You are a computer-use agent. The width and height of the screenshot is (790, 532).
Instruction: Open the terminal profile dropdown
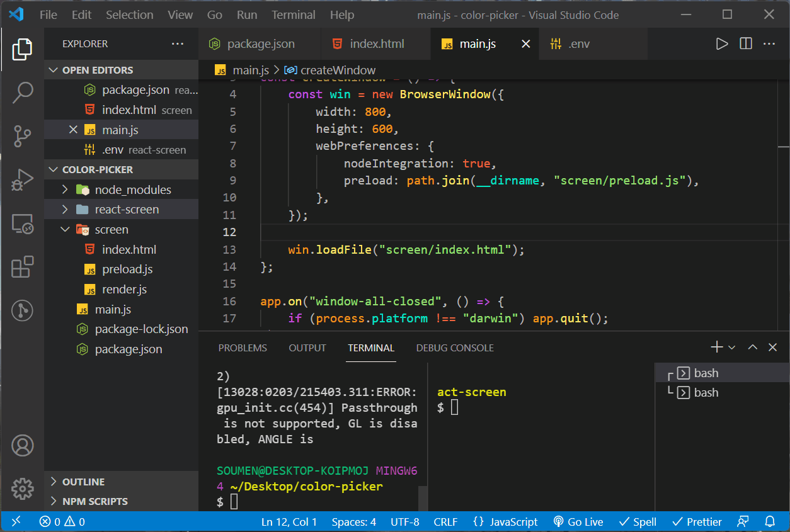[x=732, y=347]
